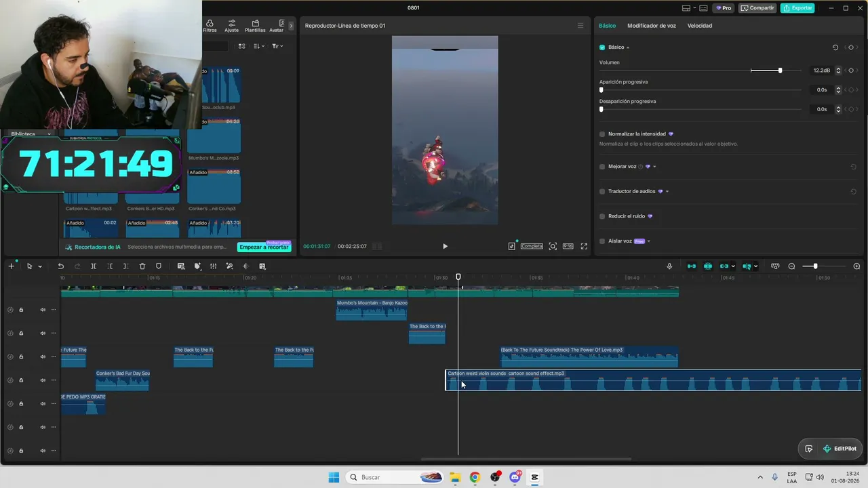Viewport: 868px width, 488px height.
Task: Reset Básico audio settings
Action: tap(835, 47)
